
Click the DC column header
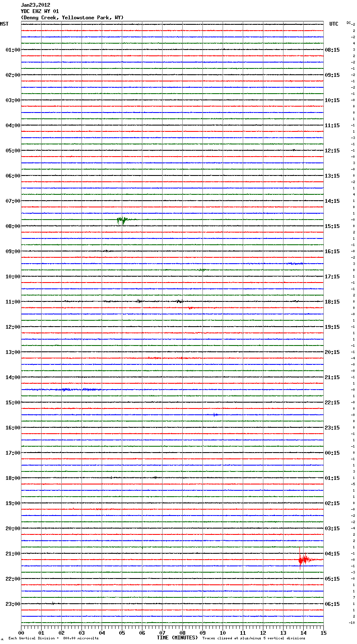(x=349, y=23)
